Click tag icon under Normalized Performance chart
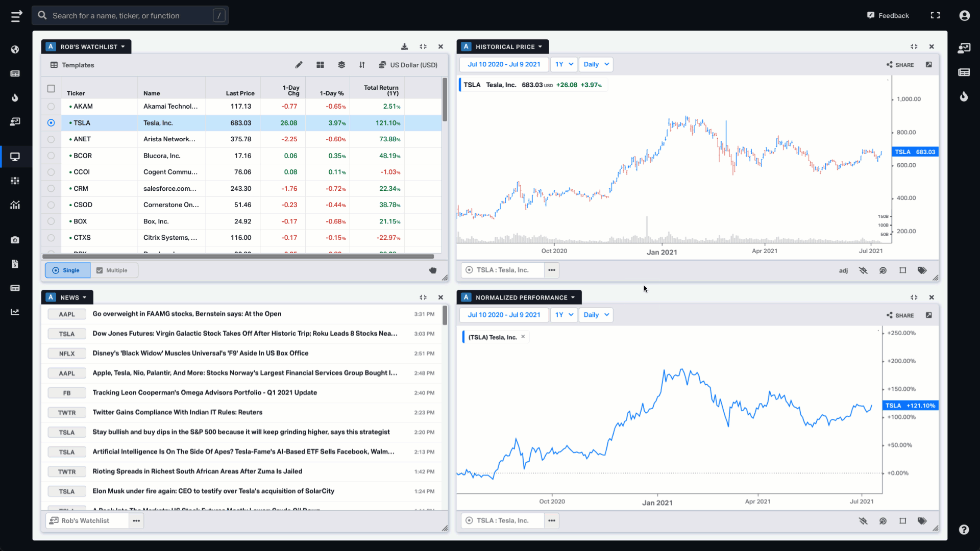Screen dimensions: 980x551 click(922, 521)
